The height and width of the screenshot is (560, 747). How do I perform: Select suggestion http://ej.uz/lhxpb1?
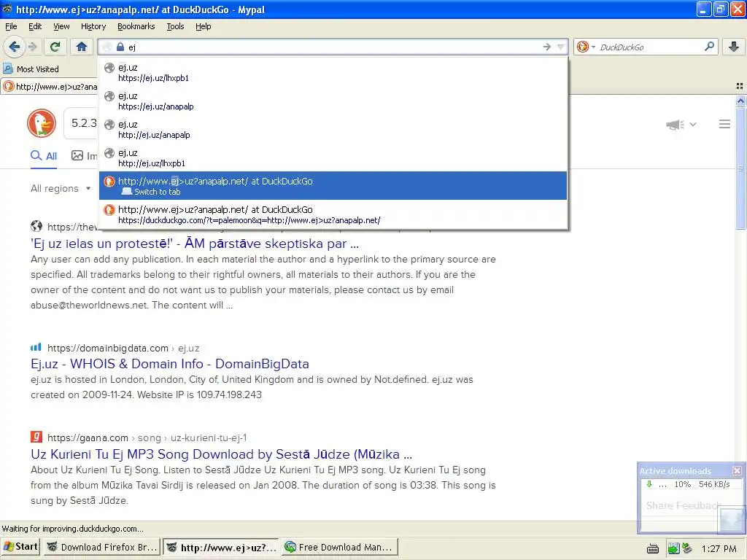pos(333,157)
